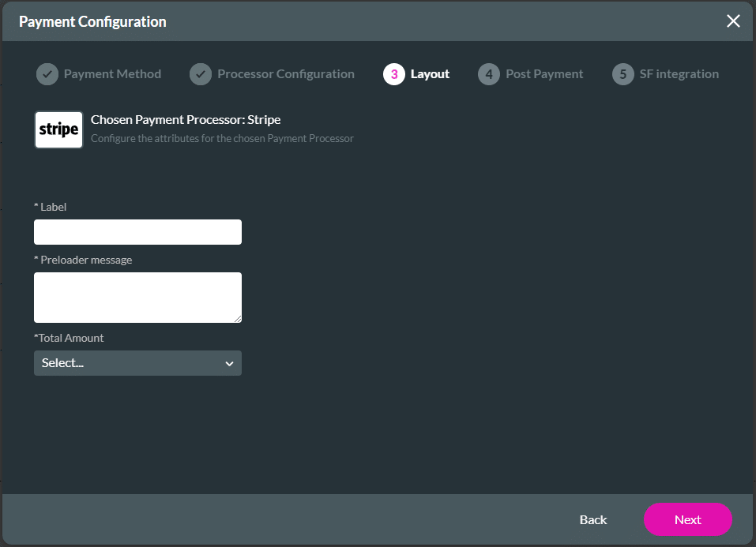756x547 pixels.
Task: Open the Total Amount dropdown chevron
Action: pyautogui.click(x=230, y=363)
